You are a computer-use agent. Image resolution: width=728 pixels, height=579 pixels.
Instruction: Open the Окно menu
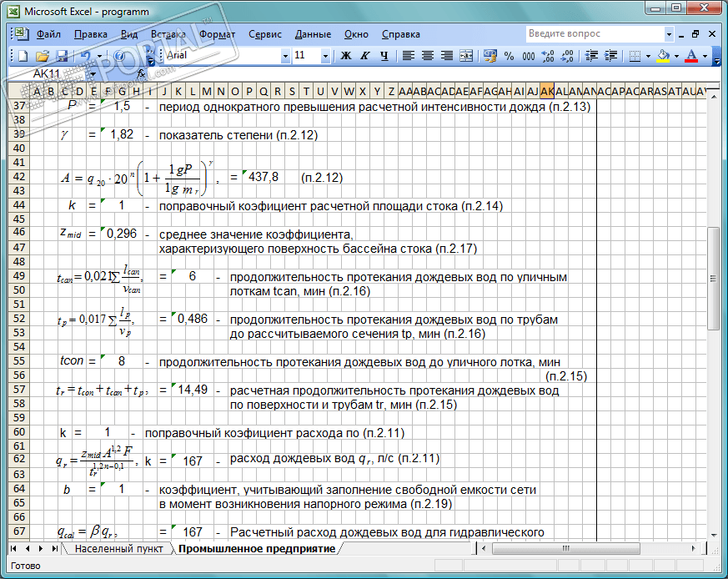tap(356, 34)
